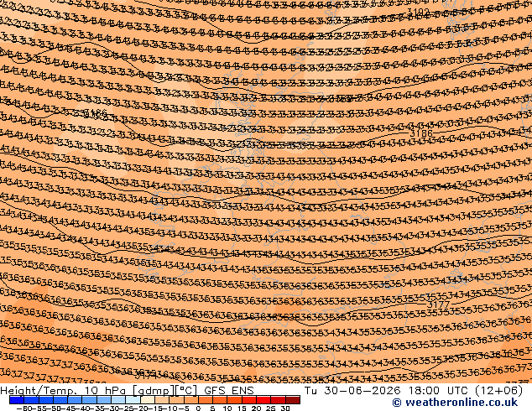Image resolution: width=532 pixels, height=411 pixels.
Task: Select the '30' legend scale value
Action: point(285,408)
